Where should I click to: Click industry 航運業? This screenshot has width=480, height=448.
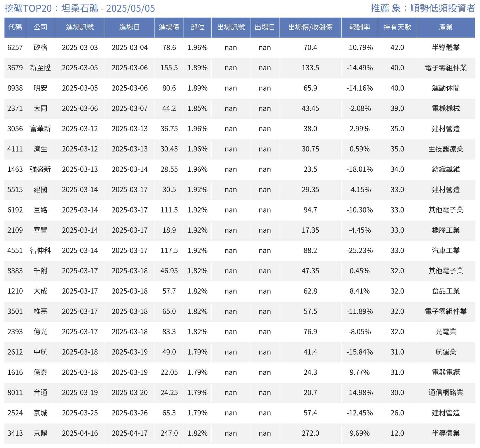[446, 352]
